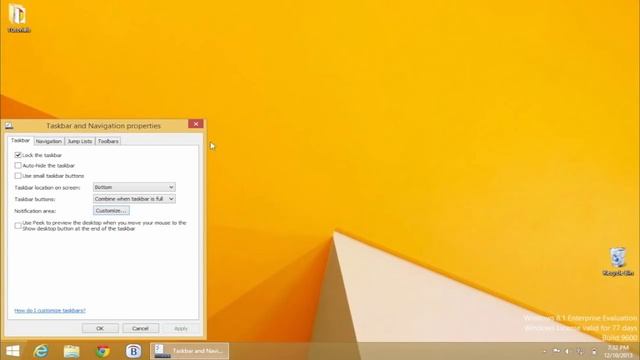Uncheck Lock the taskbar
Viewport: 640px width, 360px height.
pyautogui.click(x=18, y=155)
